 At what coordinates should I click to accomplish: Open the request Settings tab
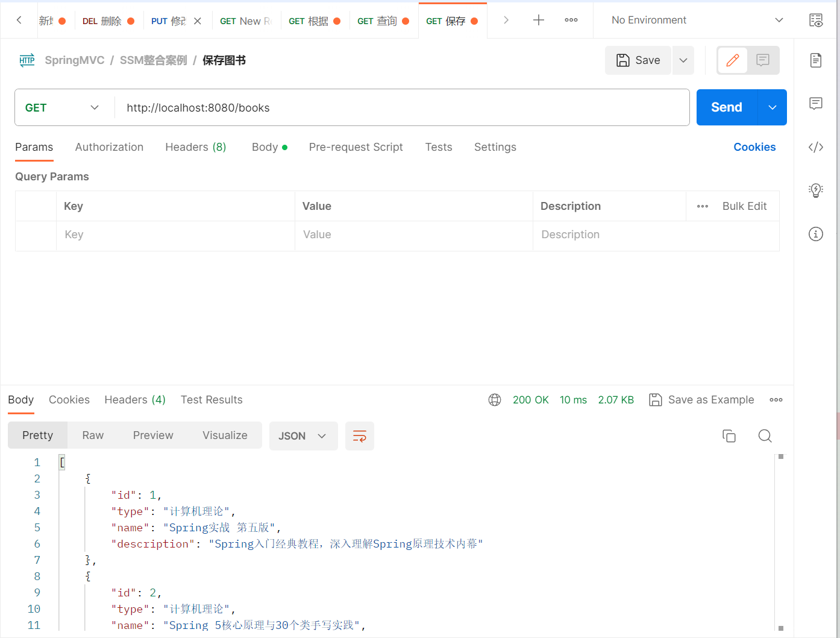[x=495, y=147]
